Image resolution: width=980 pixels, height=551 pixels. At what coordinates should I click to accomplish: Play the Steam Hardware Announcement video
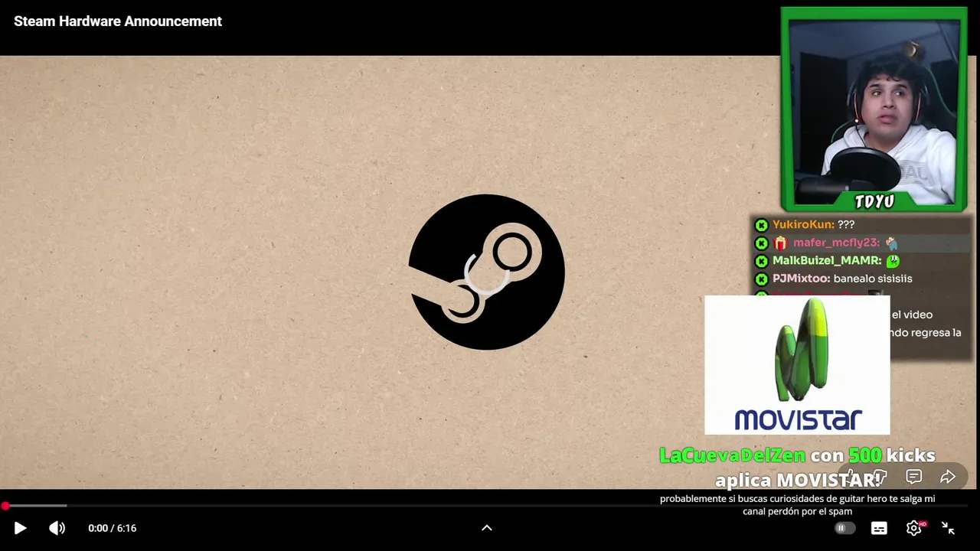pos(20,528)
